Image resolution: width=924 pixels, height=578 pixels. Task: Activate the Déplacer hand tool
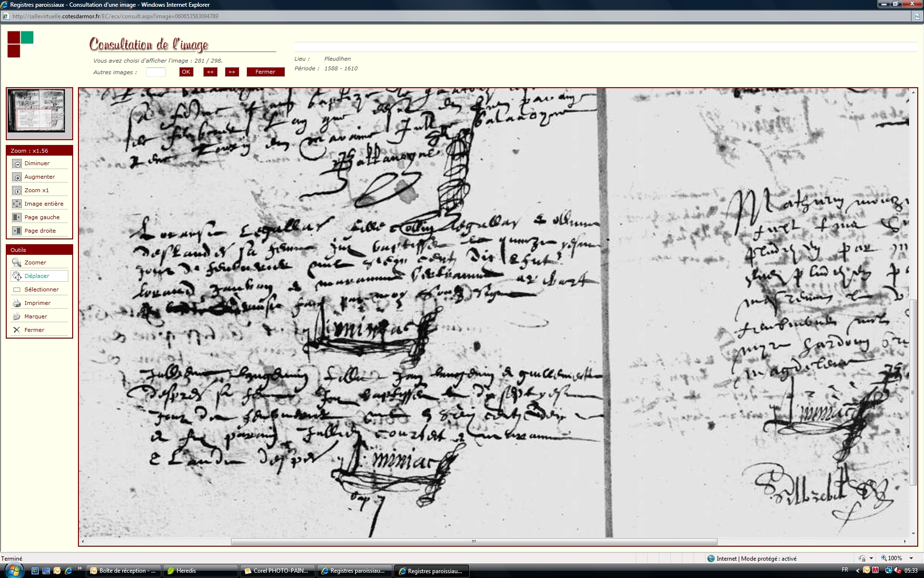tap(17, 276)
